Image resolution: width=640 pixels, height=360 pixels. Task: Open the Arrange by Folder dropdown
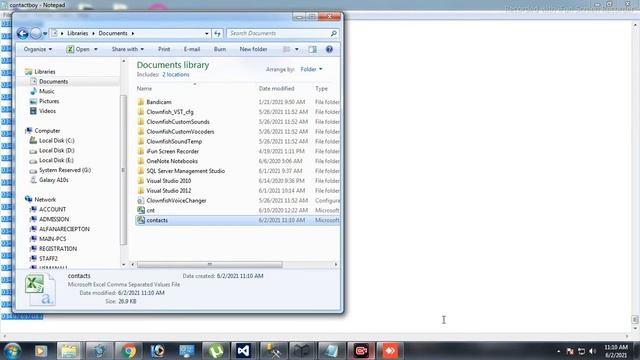[311, 69]
